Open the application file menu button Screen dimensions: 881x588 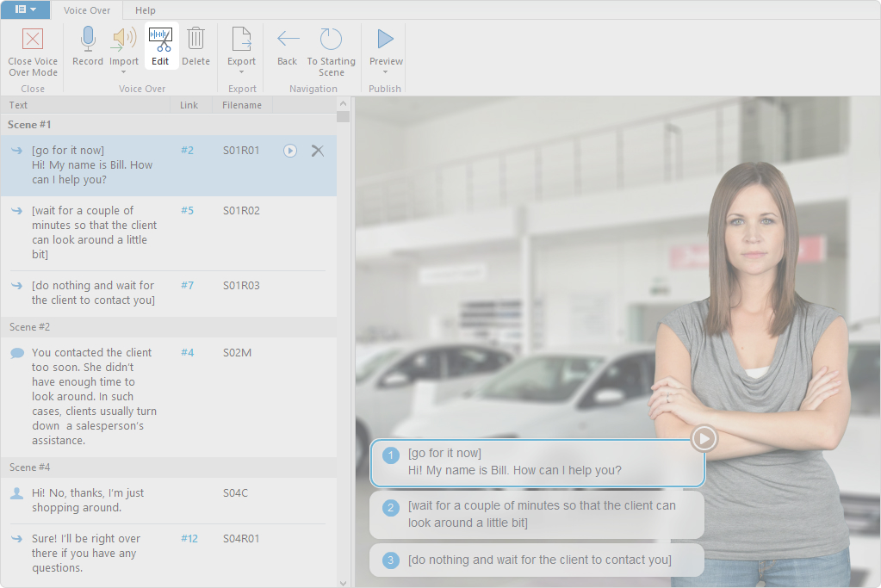click(26, 9)
